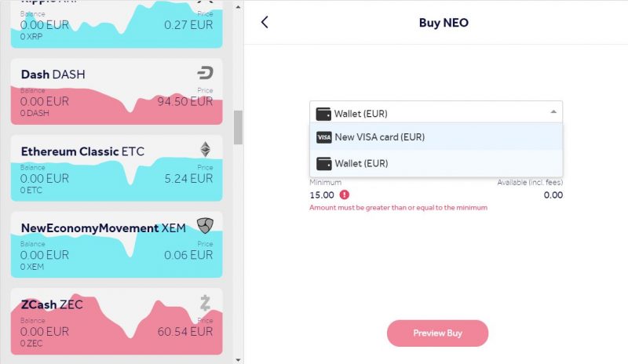Click the Ethereum Classic diamond logo
The height and width of the screenshot is (364, 628).
pos(205,149)
